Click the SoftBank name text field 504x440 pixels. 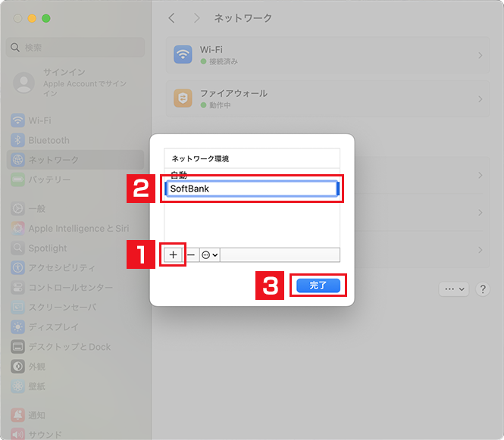tap(252, 189)
